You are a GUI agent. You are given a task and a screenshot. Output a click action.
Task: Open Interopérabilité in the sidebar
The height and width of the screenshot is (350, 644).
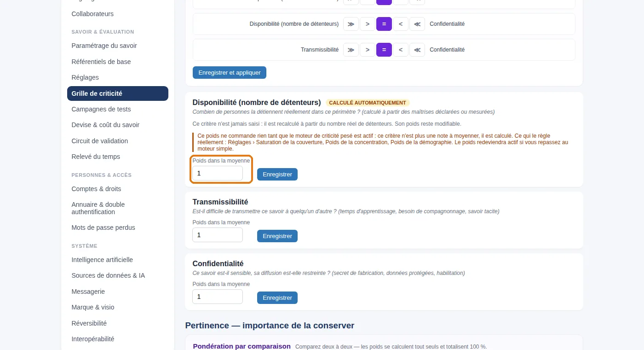tap(118, 339)
